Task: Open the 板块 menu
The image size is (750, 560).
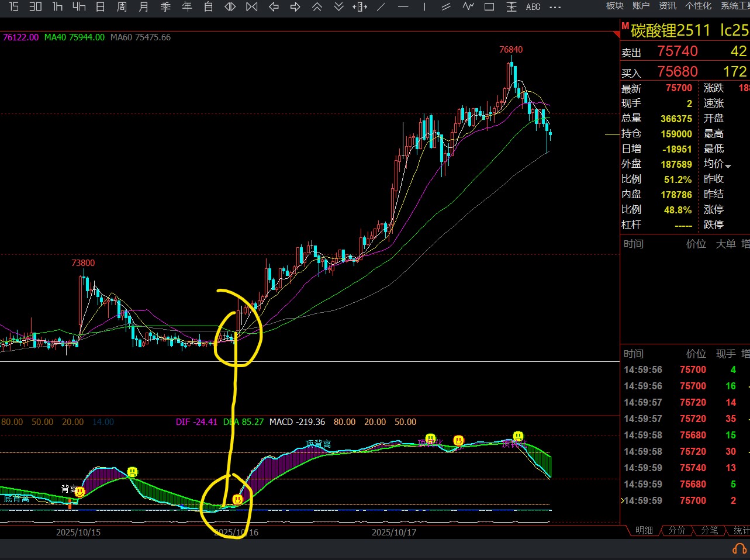Action: pos(614,6)
